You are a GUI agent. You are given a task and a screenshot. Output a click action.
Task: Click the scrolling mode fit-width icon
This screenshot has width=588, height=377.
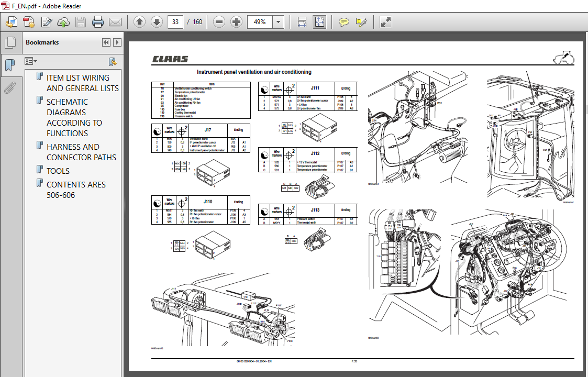click(302, 22)
